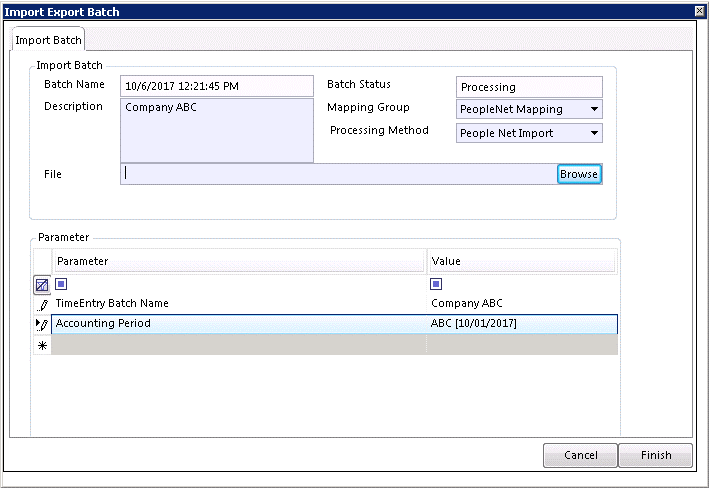
Task: Click the empty new row Value cell
Action: [x=522, y=345]
